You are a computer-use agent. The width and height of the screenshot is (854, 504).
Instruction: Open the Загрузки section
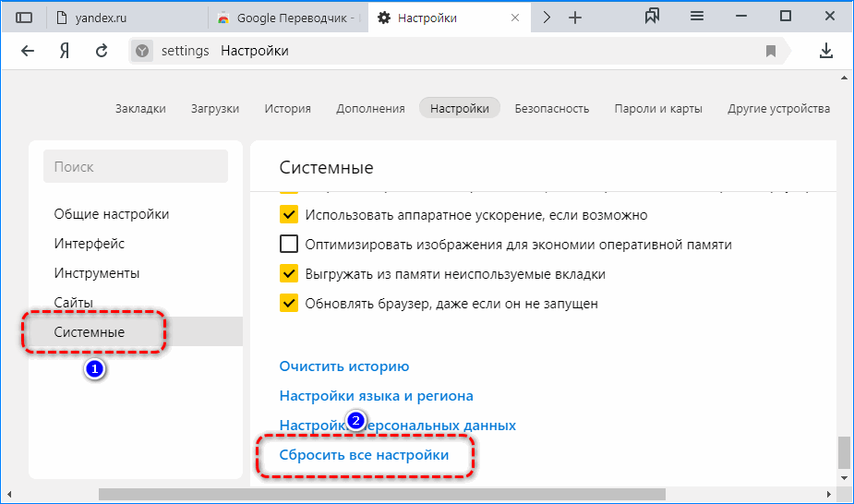pos(215,109)
